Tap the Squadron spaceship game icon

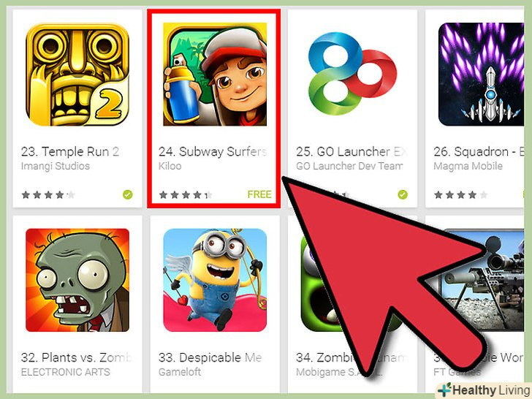click(481, 75)
